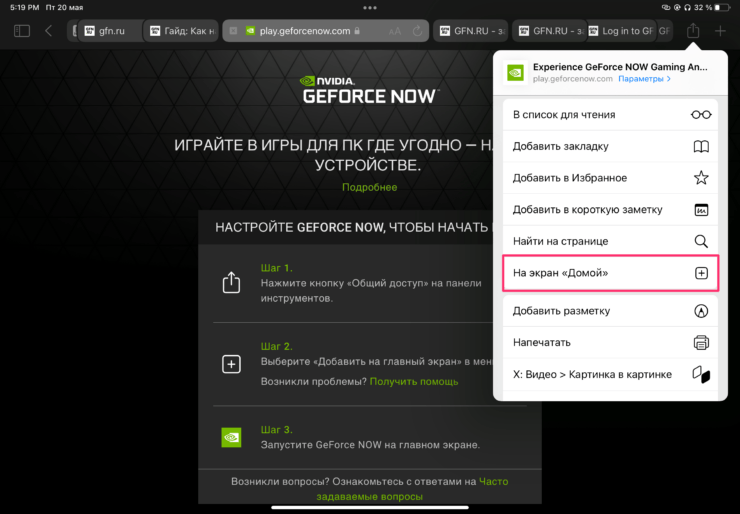The width and height of the screenshot is (740, 514).
Task: Open the 'Получить помощь' link
Action: (x=414, y=381)
